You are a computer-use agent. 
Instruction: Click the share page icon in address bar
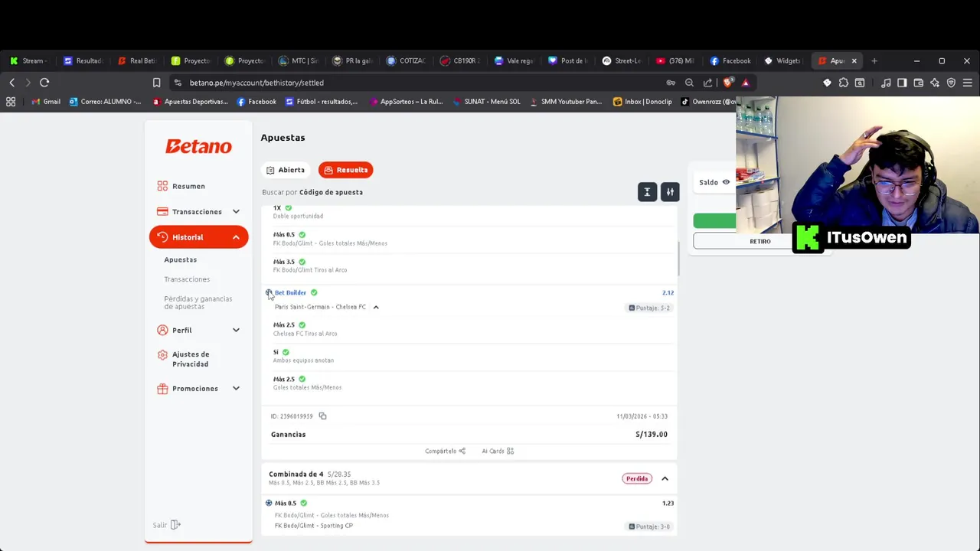point(707,83)
